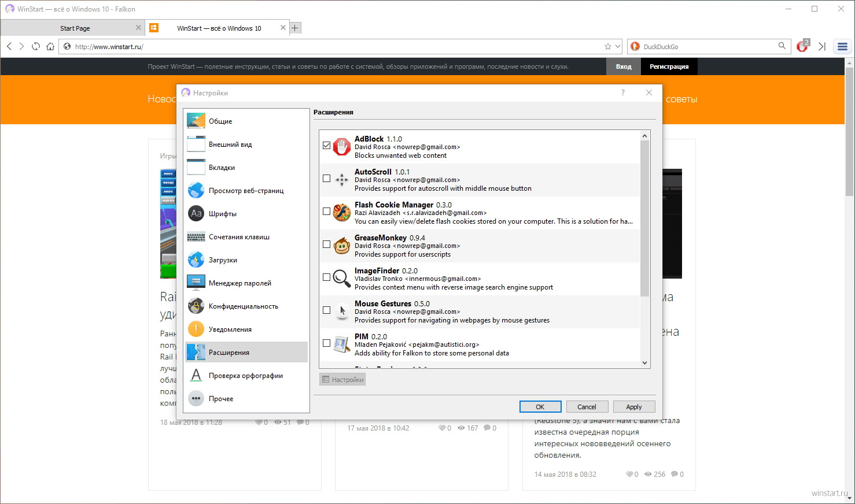The width and height of the screenshot is (855, 504).
Task: Click the extensions list scrollbar thumb
Action: [x=645, y=218]
